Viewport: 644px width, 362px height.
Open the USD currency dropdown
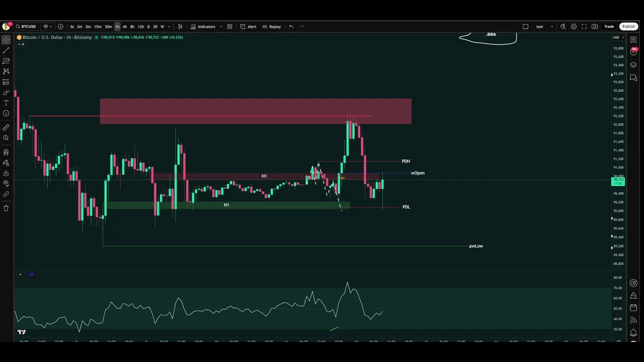click(x=618, y=38)
